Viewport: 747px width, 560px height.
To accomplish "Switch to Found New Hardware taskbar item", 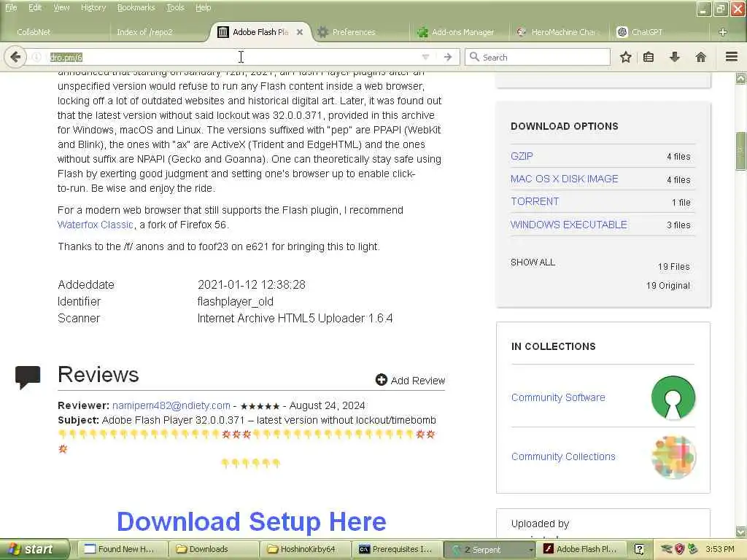I will point(121,549).
